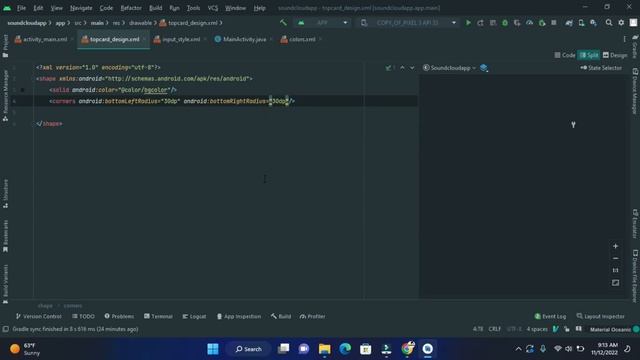Open the Event Log panel
The height and width of the screenshot is (360, 640).
[550, 316]
